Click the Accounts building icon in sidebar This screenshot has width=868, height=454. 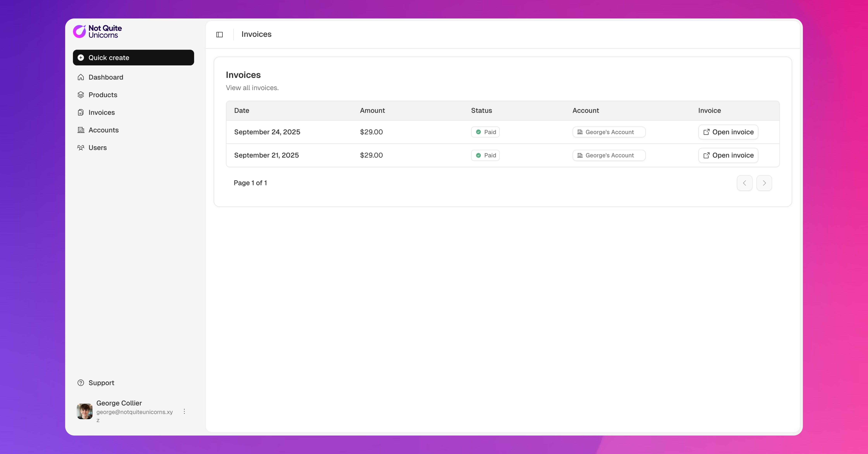coord(81,130)
